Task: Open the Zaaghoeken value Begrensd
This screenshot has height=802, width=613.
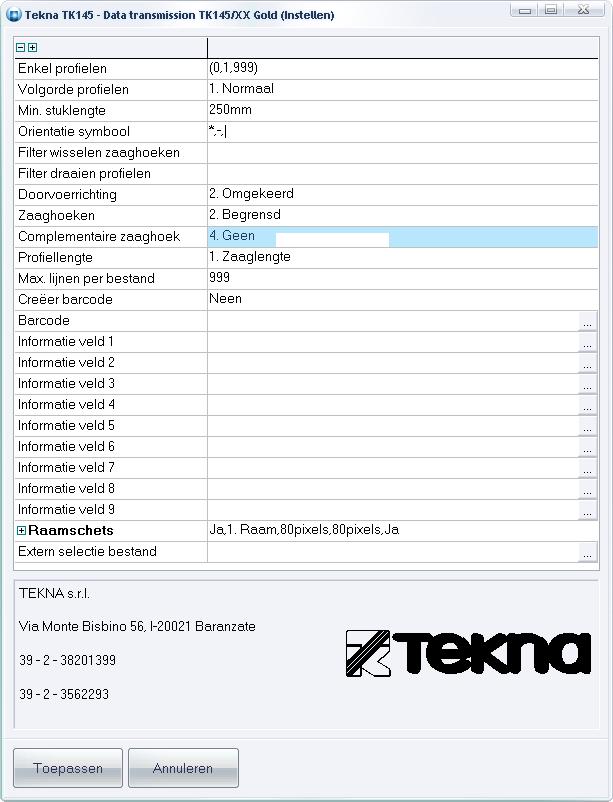Action: (400, 215)
